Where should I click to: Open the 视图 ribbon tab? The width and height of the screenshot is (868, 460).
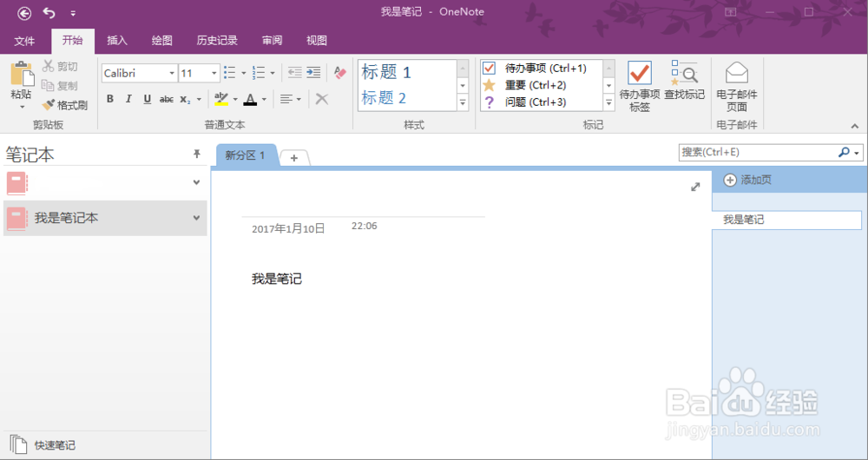pyautogui.click(x=317, y=41)
